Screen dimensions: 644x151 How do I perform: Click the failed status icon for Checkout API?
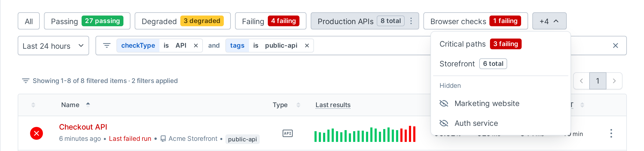tap(36, 133)
